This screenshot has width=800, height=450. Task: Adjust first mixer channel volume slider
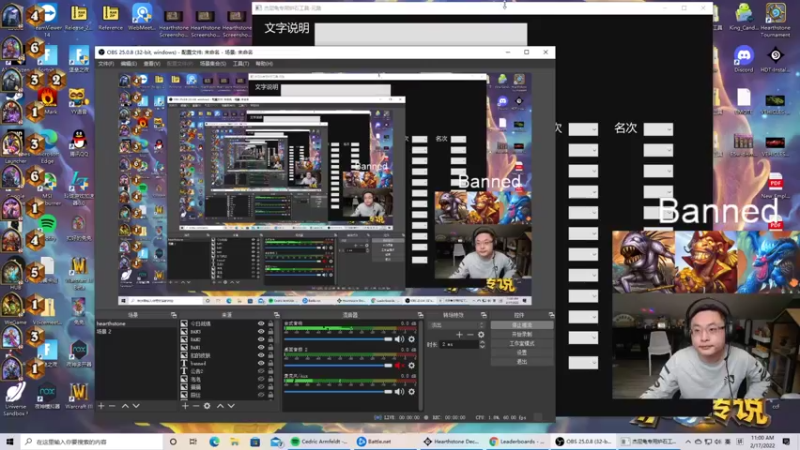338,339
